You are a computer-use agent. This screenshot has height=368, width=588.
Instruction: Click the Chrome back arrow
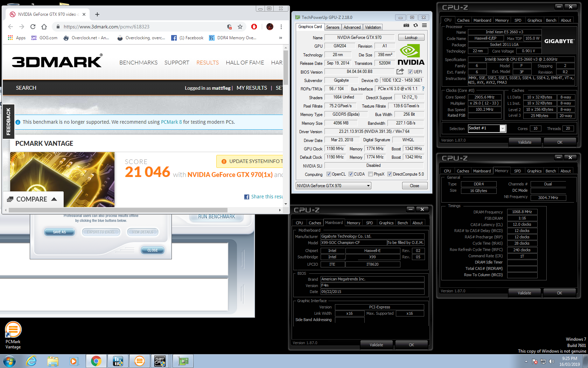coord(10,27)
